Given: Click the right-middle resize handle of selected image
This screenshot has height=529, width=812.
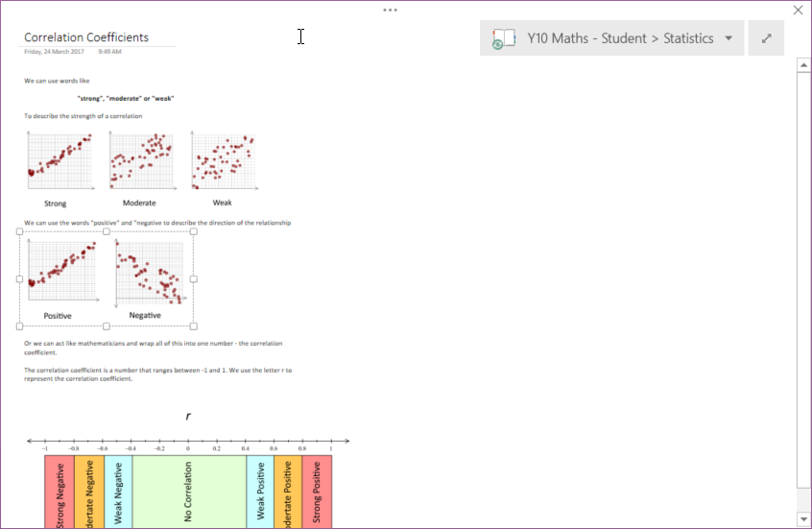Looking at the screenshot, I should coord(193,278).
